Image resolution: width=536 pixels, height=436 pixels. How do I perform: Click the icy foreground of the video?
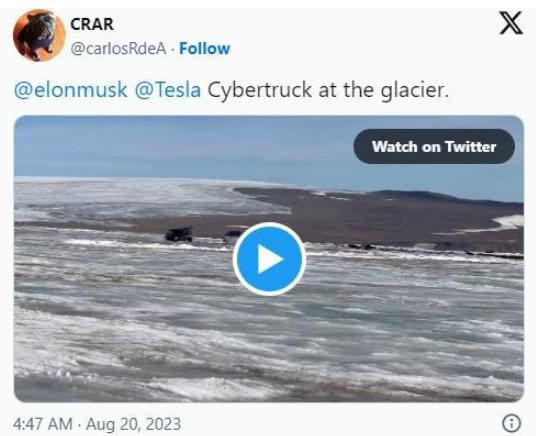coord(269,342)
